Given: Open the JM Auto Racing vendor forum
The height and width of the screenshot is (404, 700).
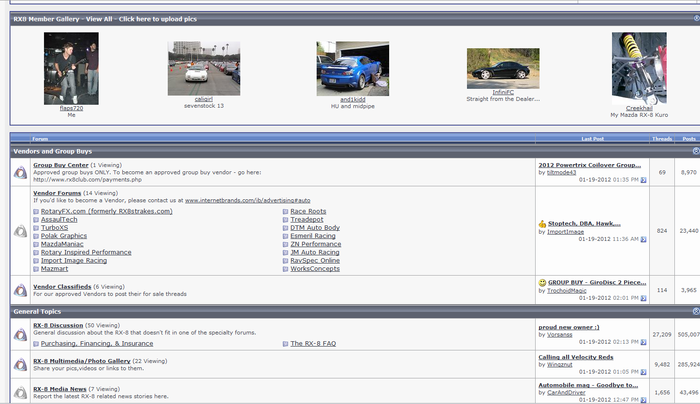Looking at the screenshot, I should click(315, 253).
